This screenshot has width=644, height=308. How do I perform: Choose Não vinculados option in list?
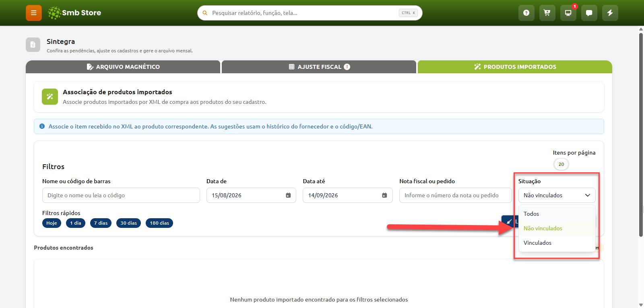tap(557, 228)
